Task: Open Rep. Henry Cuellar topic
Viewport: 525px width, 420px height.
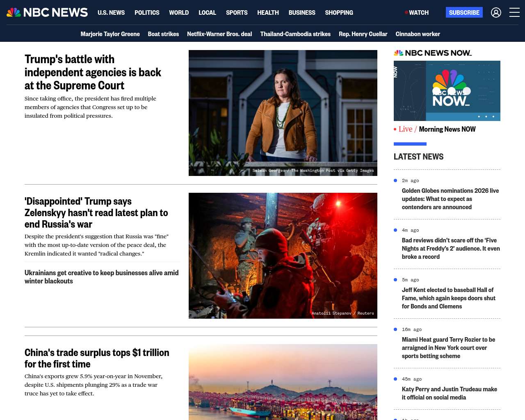Action: tap(363, 34)
